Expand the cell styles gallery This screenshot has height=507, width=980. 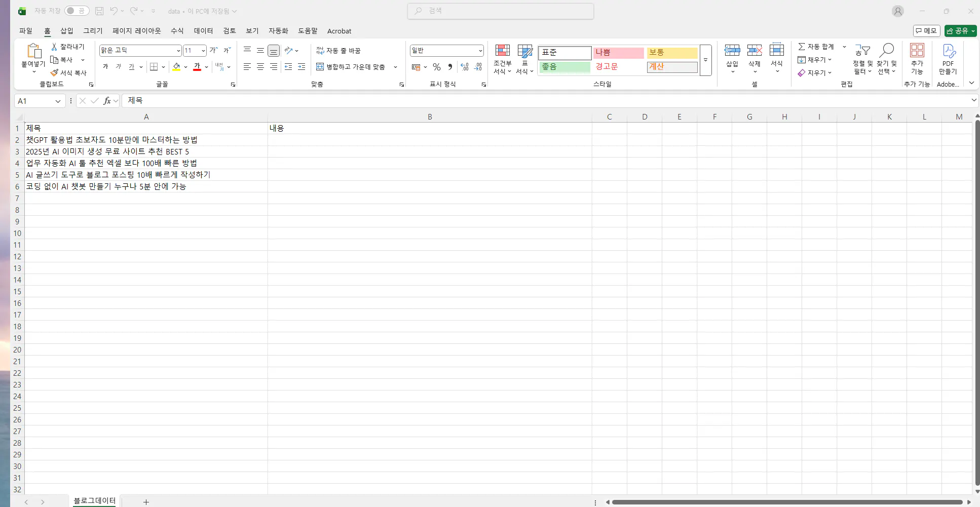[705, 60]
